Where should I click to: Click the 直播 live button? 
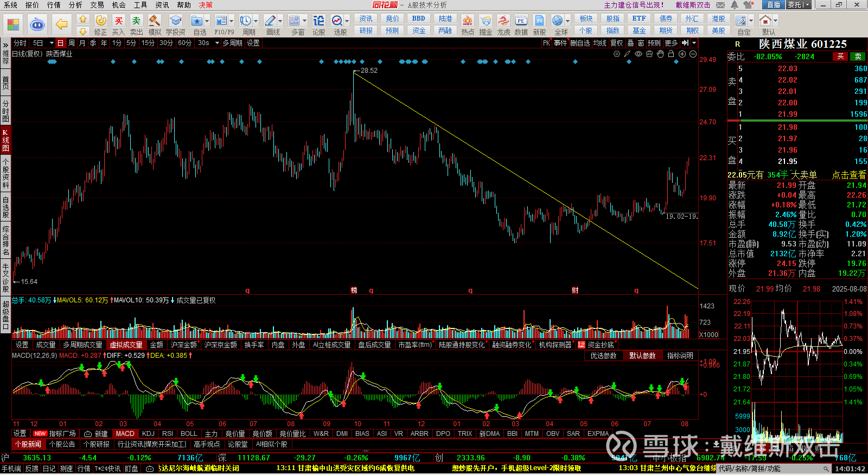(774, 5)
